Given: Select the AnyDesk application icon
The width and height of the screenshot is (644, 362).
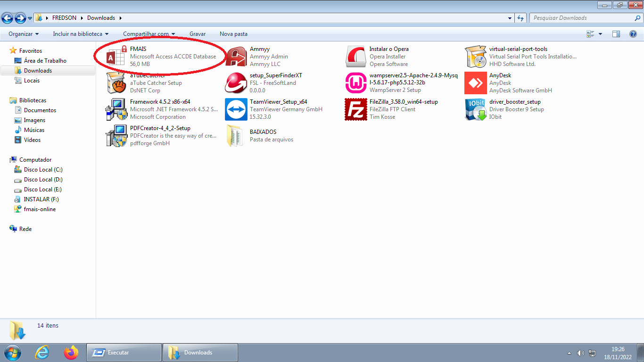Looking at the screenshot, I should (x=475, y=83).
